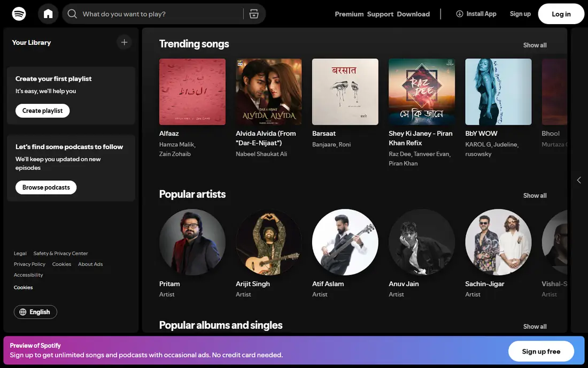588x368 pixels.
Task: Click Browse podcasts button
Action: point(46,187)
